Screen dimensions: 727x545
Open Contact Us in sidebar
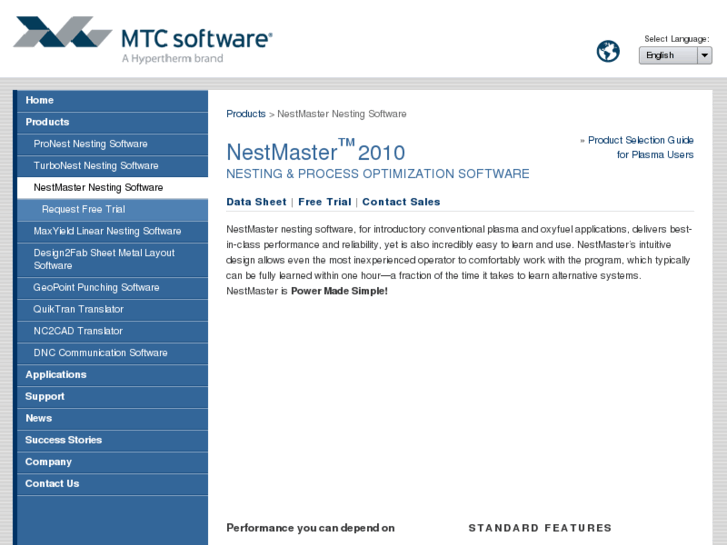[112, 484]
